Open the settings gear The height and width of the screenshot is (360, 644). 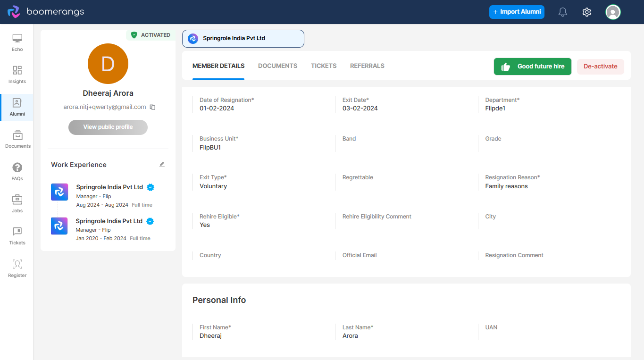click(586, 12)
